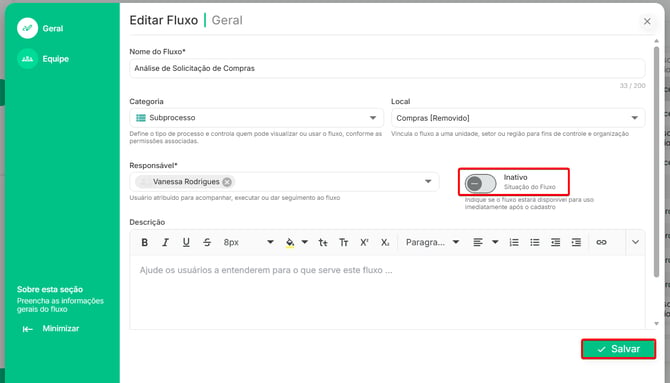Click the text alignment icon
Screen dimensions: 670x383
coord(478,242)
